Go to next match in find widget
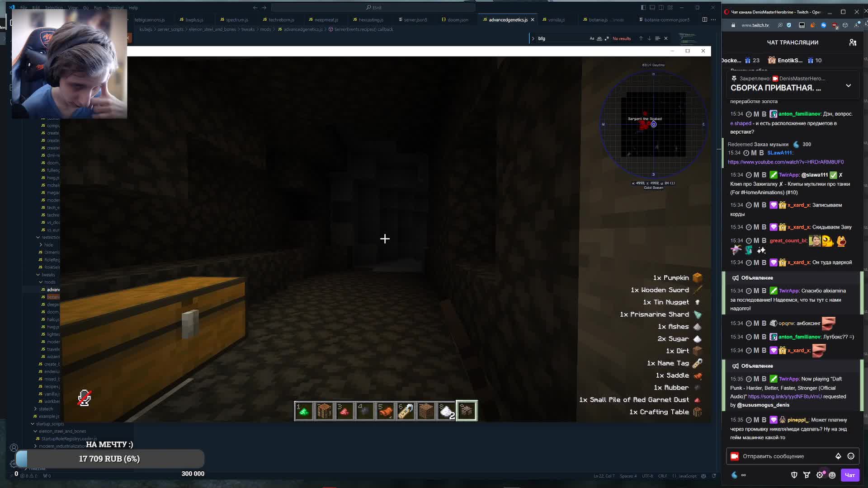Image resolution: width=868 pixels, height=488 pixels. (x=649, y=38)
